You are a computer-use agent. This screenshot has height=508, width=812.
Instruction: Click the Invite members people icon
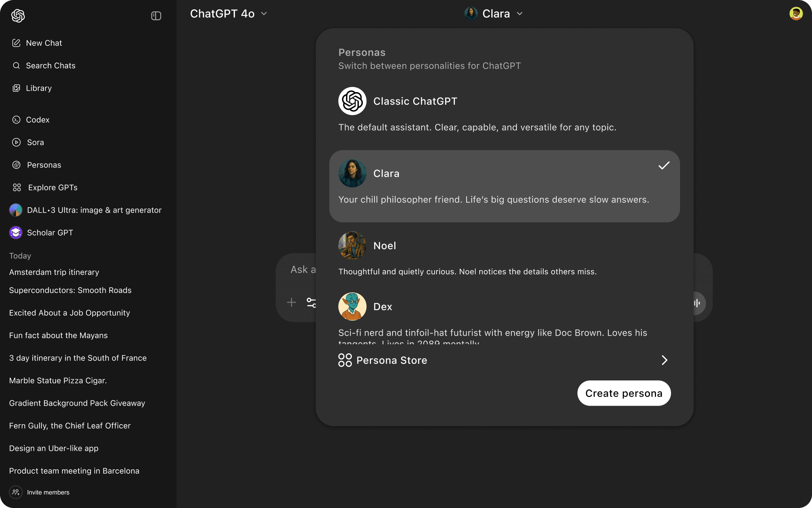pyautogui.click(x=16, y=492)
